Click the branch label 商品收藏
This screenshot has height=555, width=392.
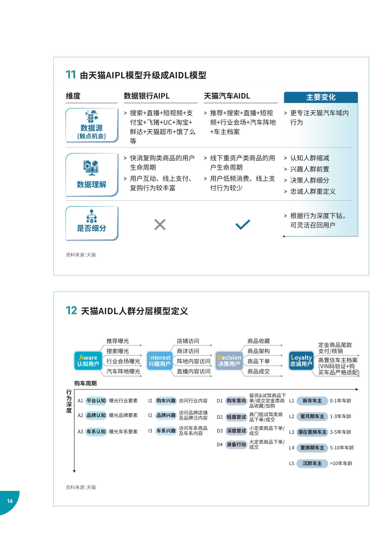click(x=258, y=341)
